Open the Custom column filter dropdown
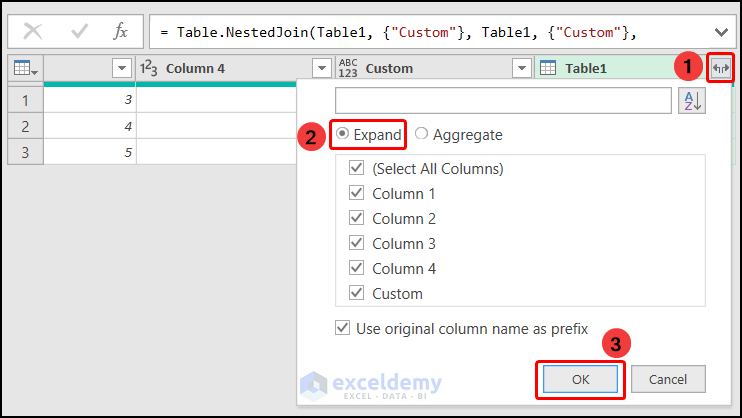 point(521,69)
